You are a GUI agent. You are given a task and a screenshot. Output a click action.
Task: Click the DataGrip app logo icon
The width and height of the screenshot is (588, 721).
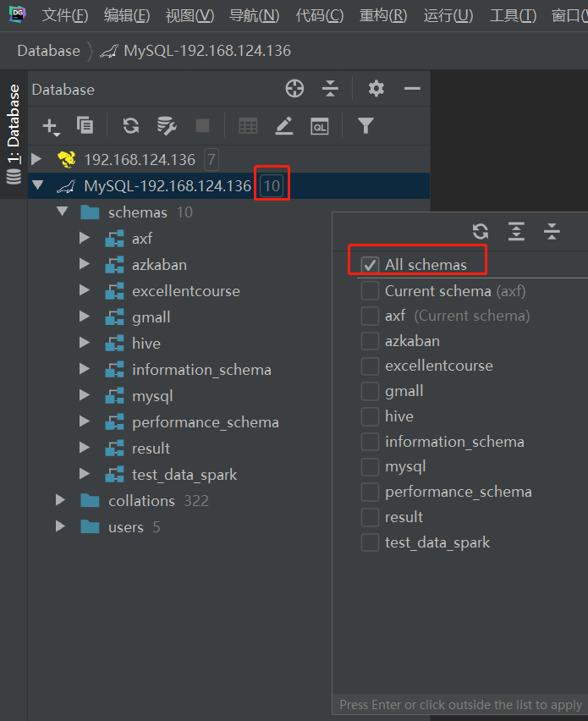(18, 14)
